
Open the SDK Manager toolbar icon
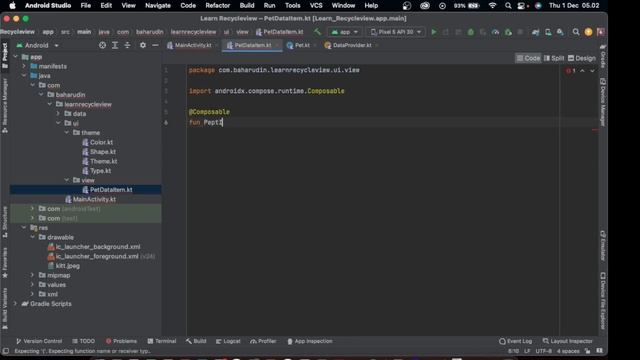(x=560, y=32)
